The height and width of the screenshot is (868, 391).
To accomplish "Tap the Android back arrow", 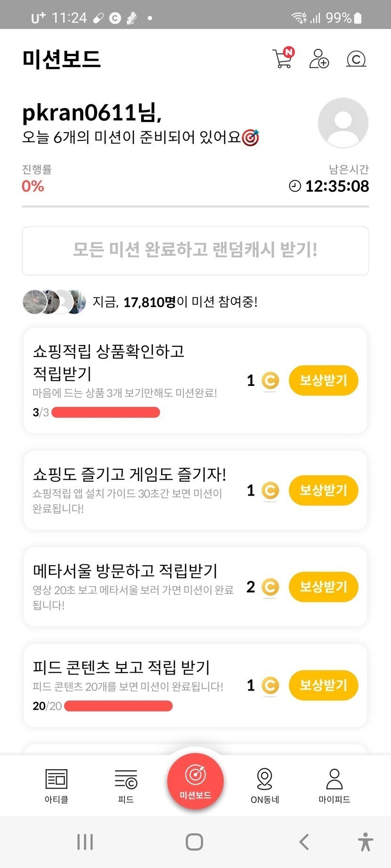I will [304, 842].
